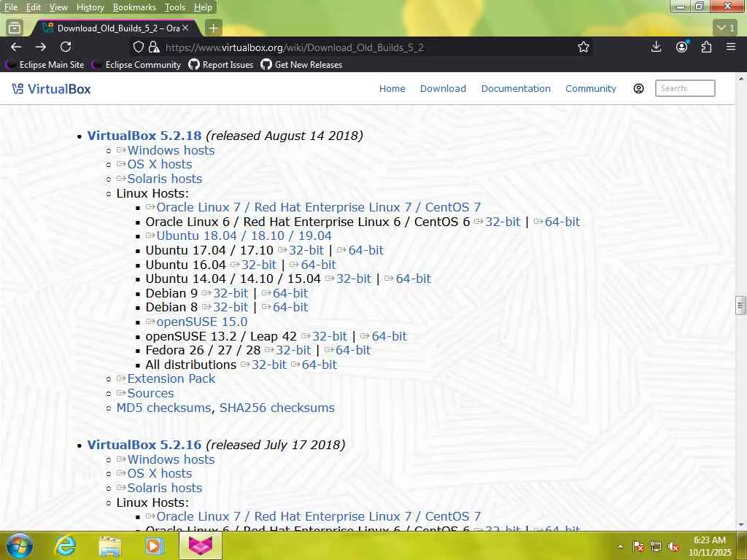This screenshot has height=560, width=747.
Task: Open the File menu
Action: (x=10, y=7)
